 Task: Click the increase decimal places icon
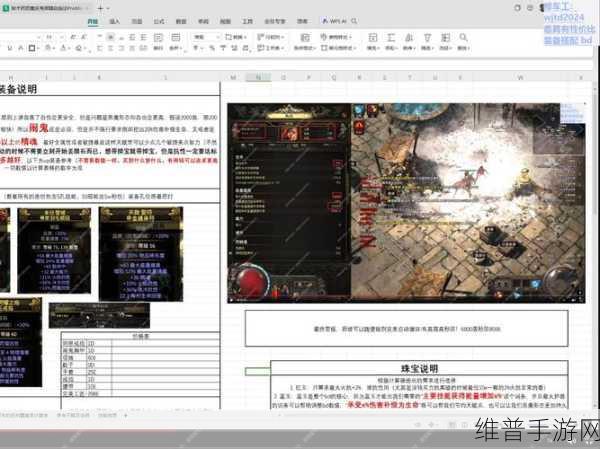(x=234, y=48)
